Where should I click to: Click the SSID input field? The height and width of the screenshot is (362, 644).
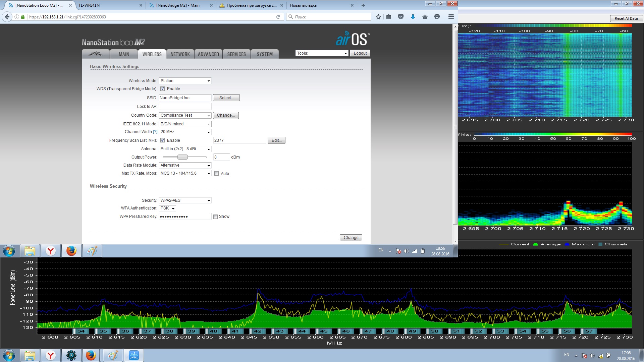click(x=185, y=98)
